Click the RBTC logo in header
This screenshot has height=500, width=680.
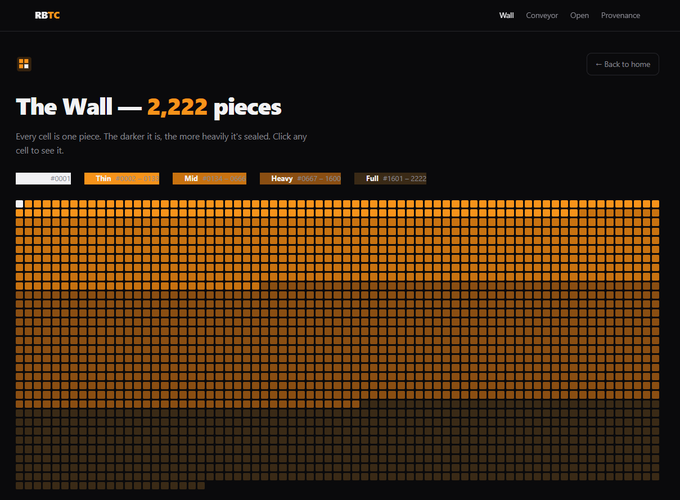pyautogui.click(x=47, y=15)
